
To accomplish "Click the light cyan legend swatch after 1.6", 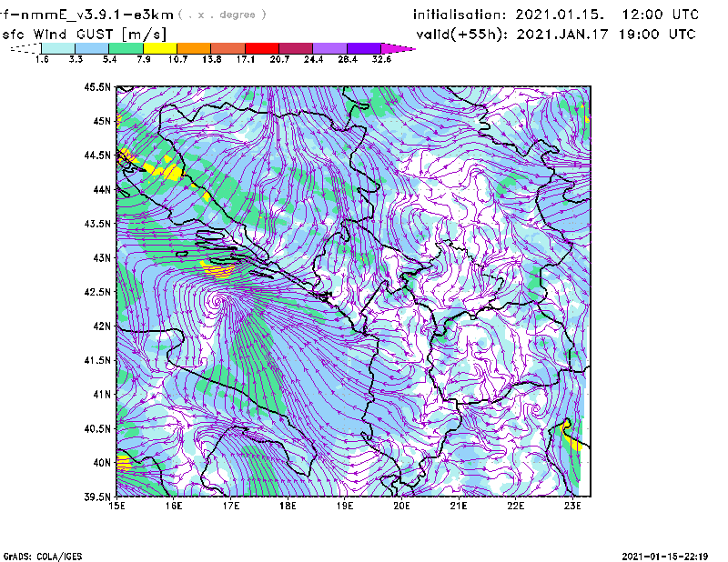I will click(58, 48).
